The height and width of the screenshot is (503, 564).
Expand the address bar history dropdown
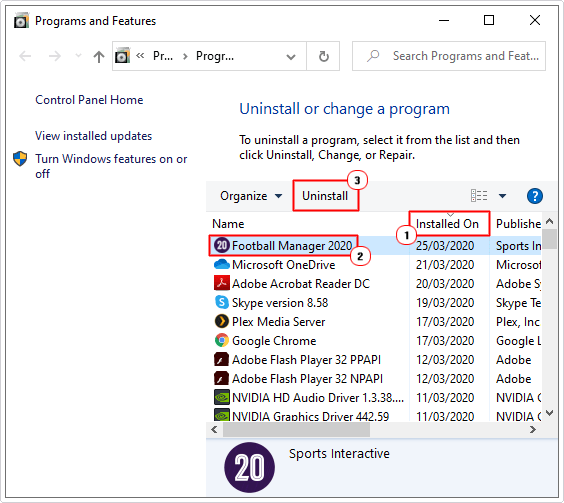(291, 56)
